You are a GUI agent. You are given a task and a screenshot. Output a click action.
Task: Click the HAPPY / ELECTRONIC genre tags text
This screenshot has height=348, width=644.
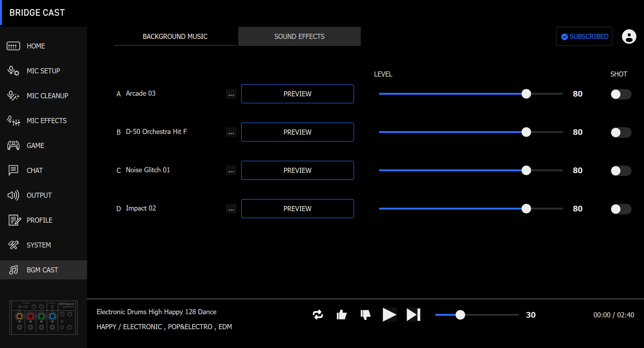pos(164,327)
